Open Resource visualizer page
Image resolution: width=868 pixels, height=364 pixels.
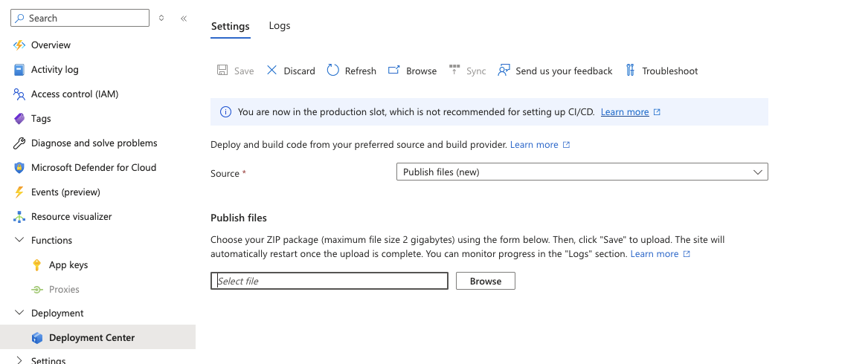coord(71,217)
